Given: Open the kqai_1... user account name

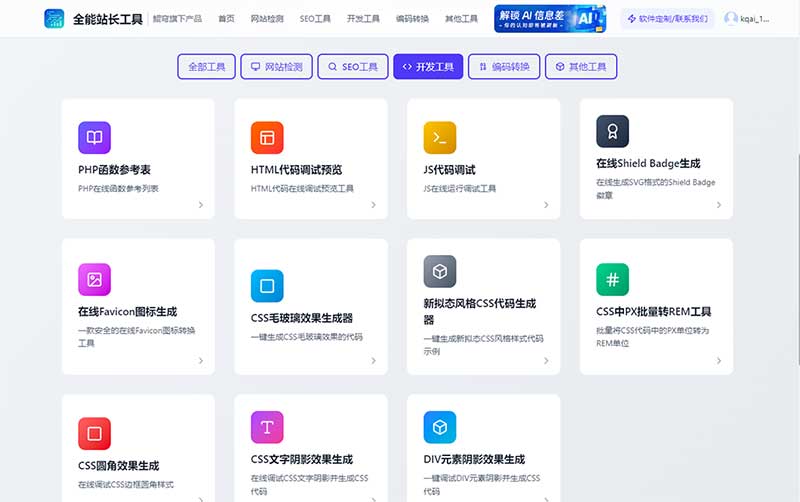Looking at the screenshot, I should (755, 19).
